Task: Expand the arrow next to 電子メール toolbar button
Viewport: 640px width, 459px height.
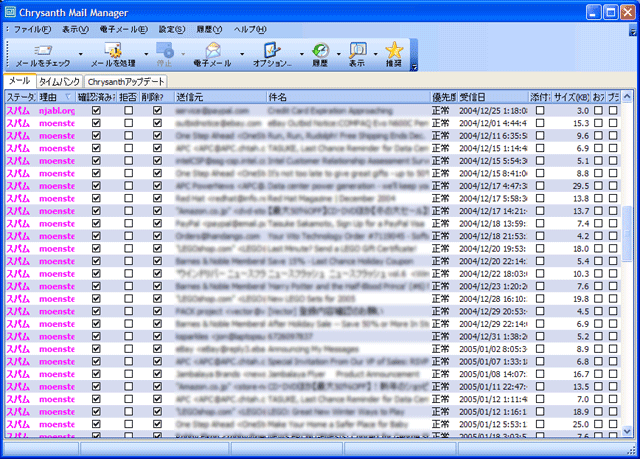Action: tap(242, 54)
